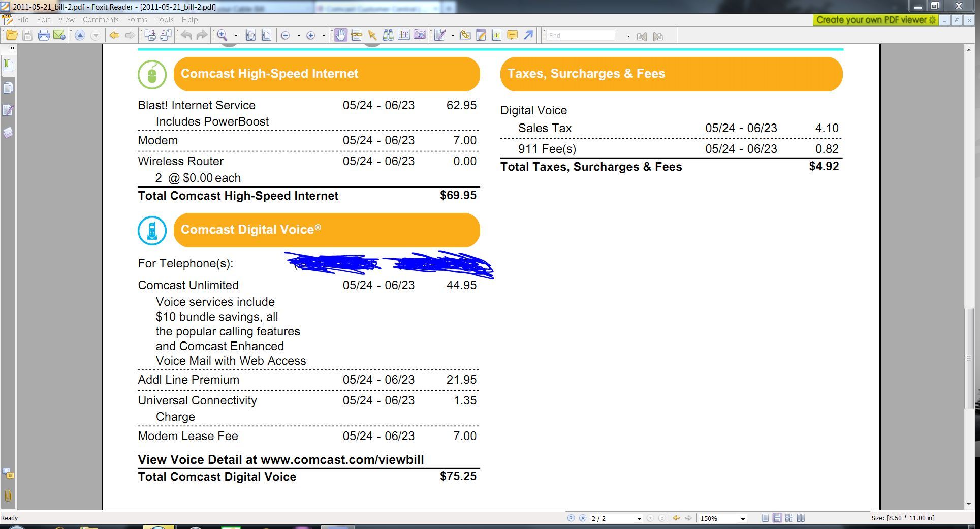Click Find Previous button next to search box

pos(642,36)
